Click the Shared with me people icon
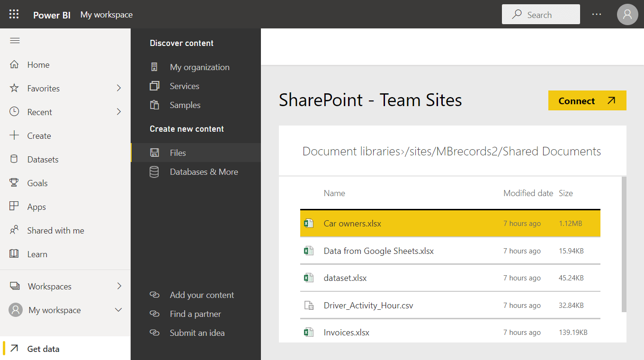Viewport: 644px width, 360px height. (14, 230)
